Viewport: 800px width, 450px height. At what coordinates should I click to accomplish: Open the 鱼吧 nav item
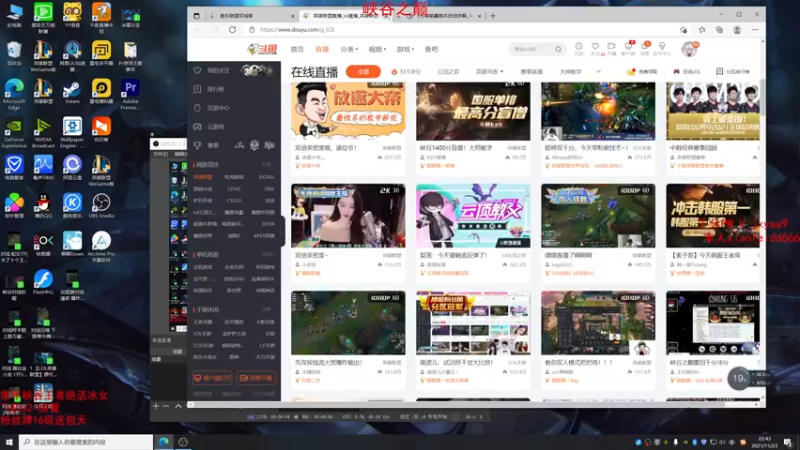click(x=431, y=49)
